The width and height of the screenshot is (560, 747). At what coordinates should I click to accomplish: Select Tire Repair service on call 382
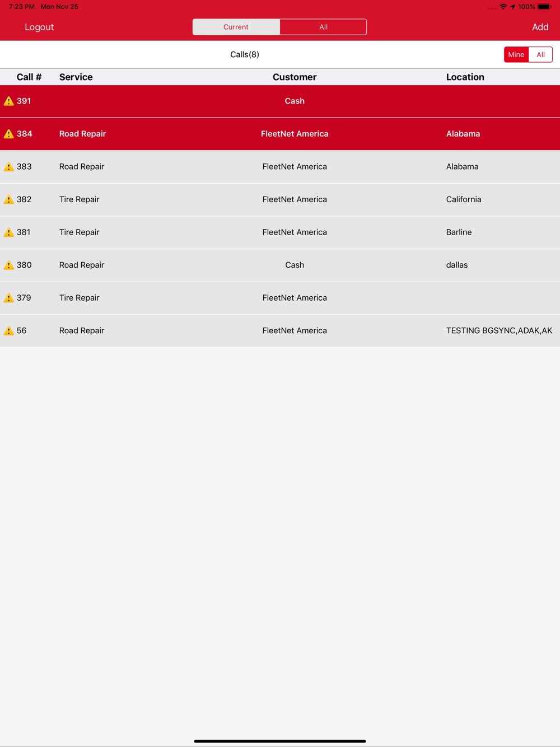click(x=80, y=199)
